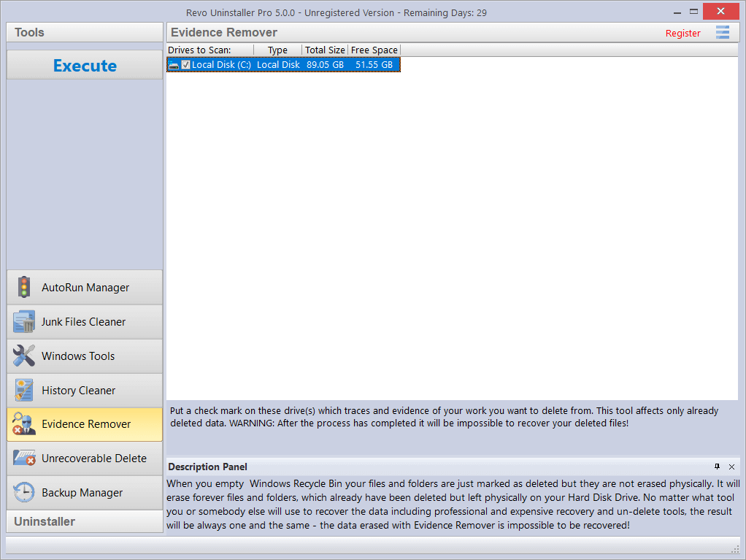Click the Local Disk (C:) drive icon

(174, 65)
